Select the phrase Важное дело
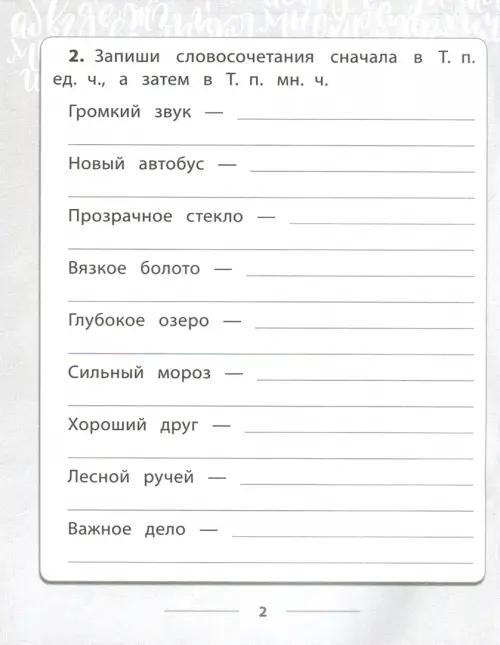This screenshot has height=645, width=500. [x=127, y=529]
